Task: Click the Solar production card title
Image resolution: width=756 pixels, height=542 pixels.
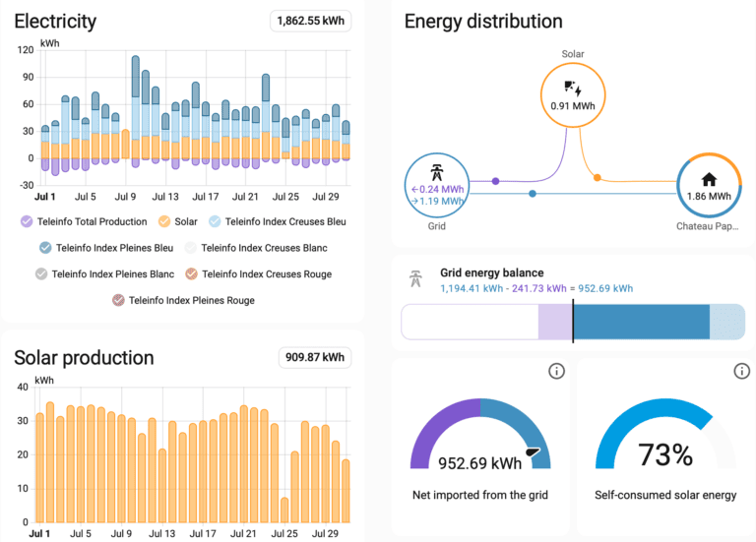Action: click(84, 358)
